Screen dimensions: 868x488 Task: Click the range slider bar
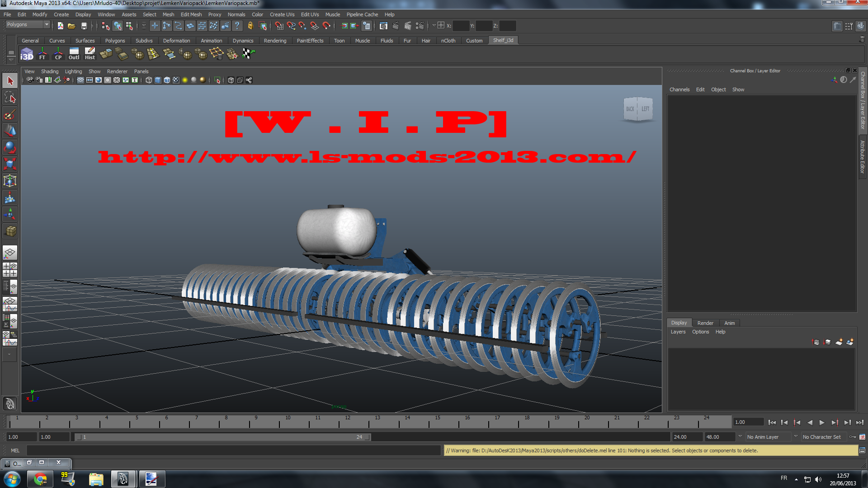click(223, 437)
